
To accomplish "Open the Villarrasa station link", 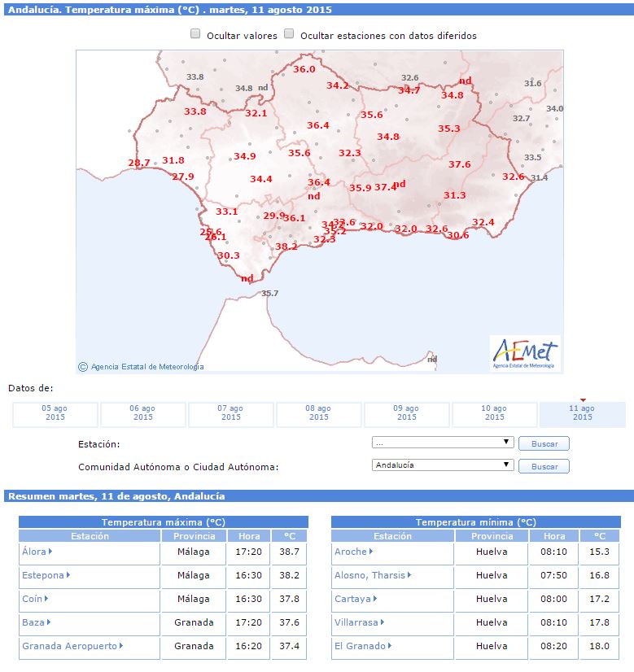I will (x=356, y=623).
